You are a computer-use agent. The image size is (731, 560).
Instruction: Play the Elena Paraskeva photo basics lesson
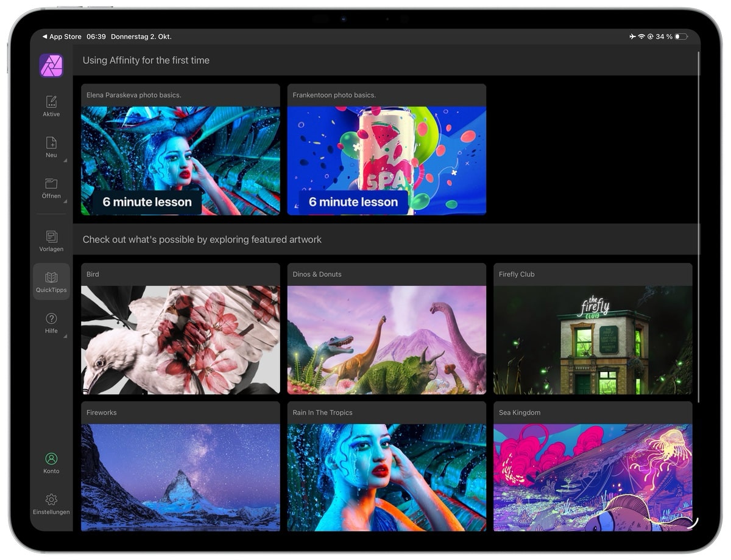(x=180, y=161)
